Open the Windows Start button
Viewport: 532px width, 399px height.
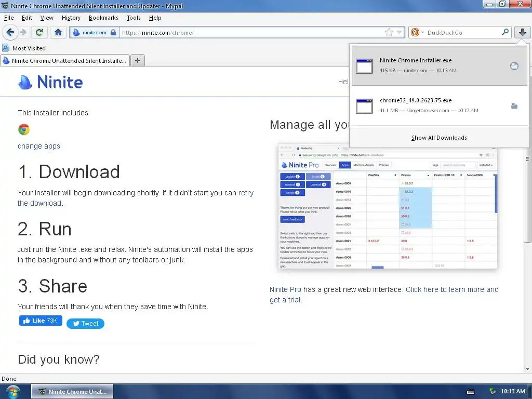(12, 392)
